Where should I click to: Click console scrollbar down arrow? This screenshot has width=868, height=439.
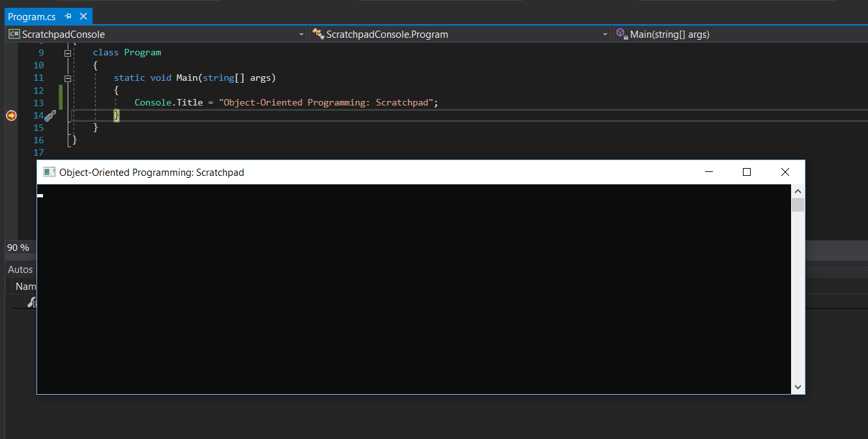point(798,387)
